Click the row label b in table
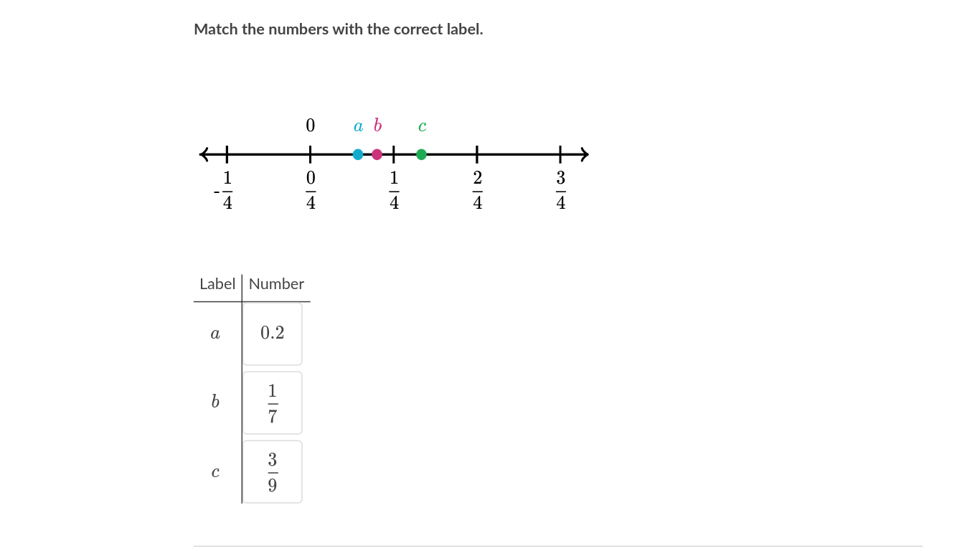 pos(215,402)
